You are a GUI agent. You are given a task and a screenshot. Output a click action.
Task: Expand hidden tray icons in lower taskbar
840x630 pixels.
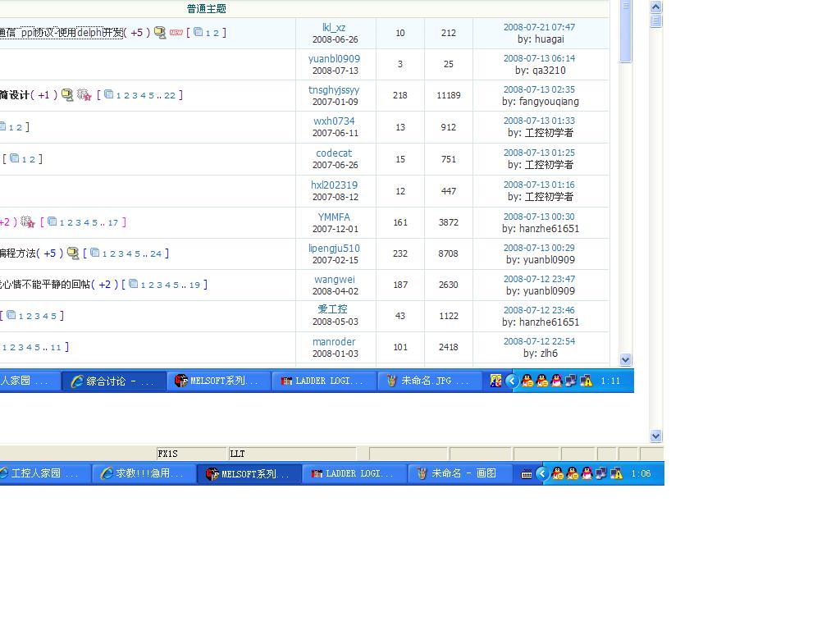542,473
